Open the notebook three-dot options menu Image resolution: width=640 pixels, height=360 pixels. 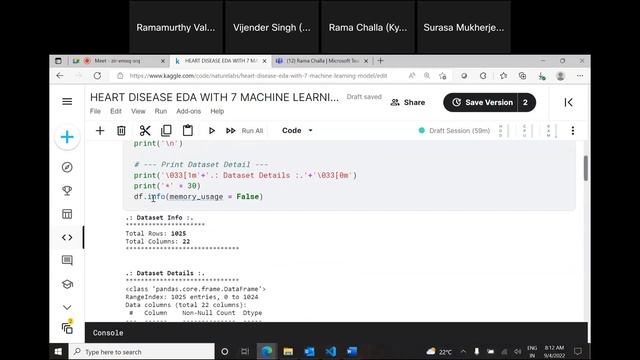pos(573,131)
